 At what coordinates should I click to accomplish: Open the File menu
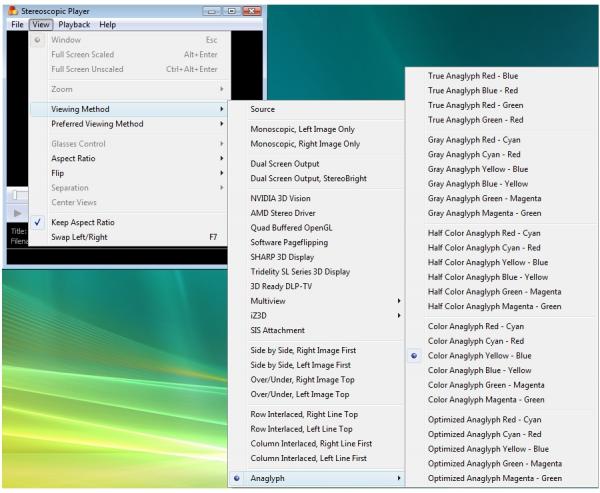(17, 24)
